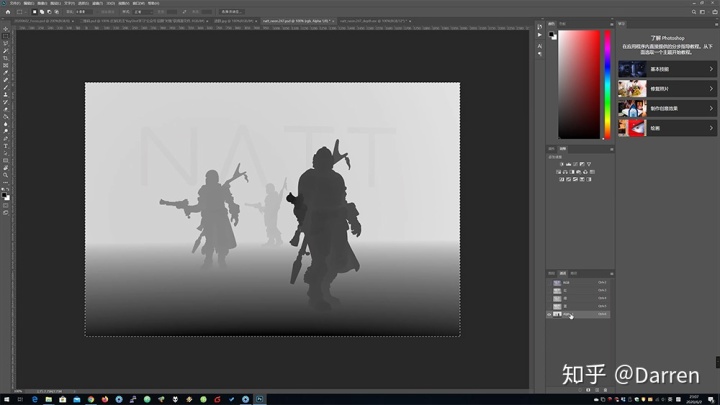Select the Clone Stamp tool

pos(6,95)
